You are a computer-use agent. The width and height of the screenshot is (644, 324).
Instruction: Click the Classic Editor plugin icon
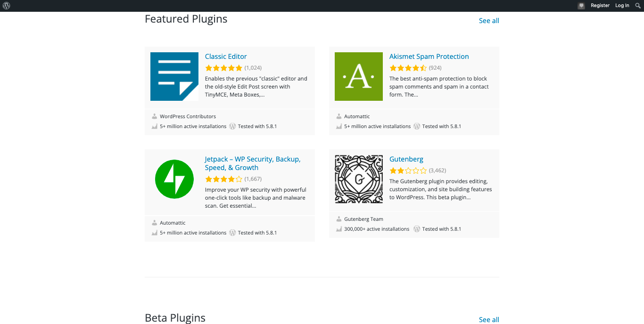[174, 76]
